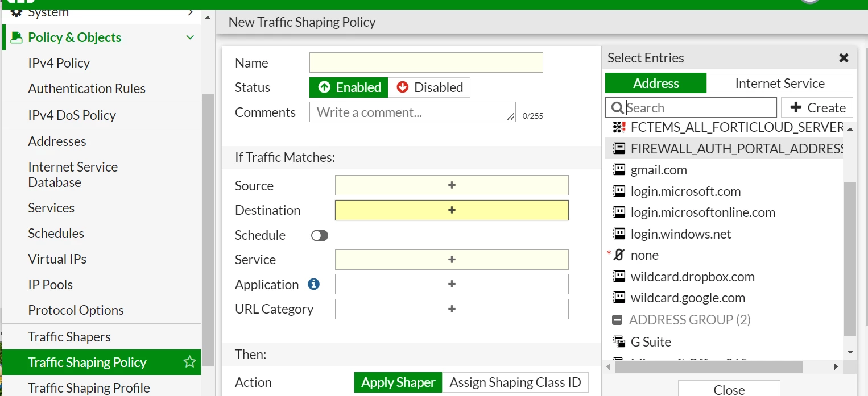This screenshot has width=868, height=396.
Task: Click the Policy & Objects section icon
Action: (x=16, y=37)
